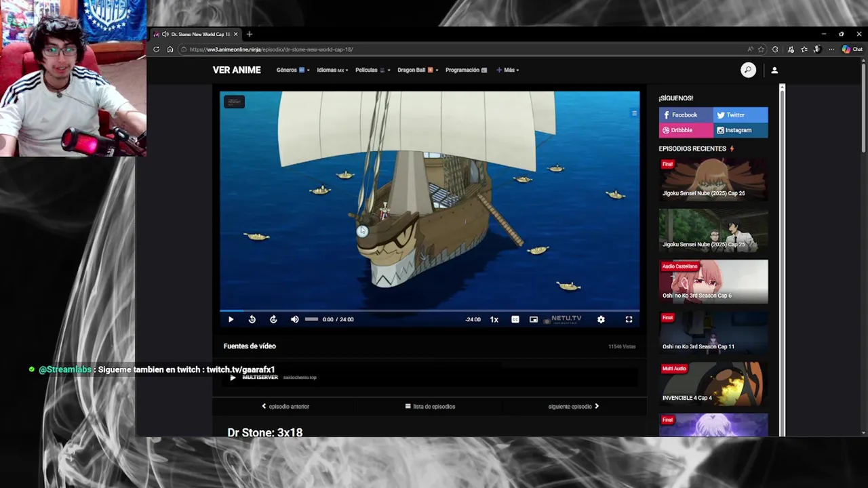Open the VER ANIME home logo
This screenshot has height=488, width=868.
point(237,70)
